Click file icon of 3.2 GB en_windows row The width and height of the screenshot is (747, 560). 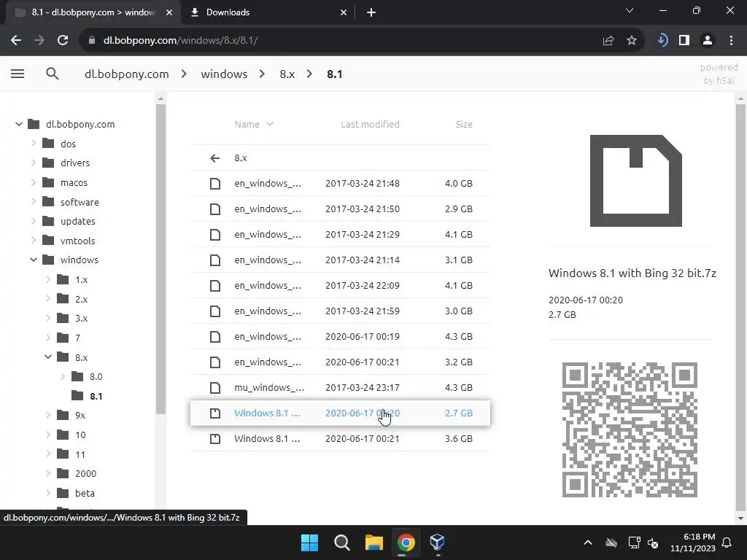(x=215, y=362)
